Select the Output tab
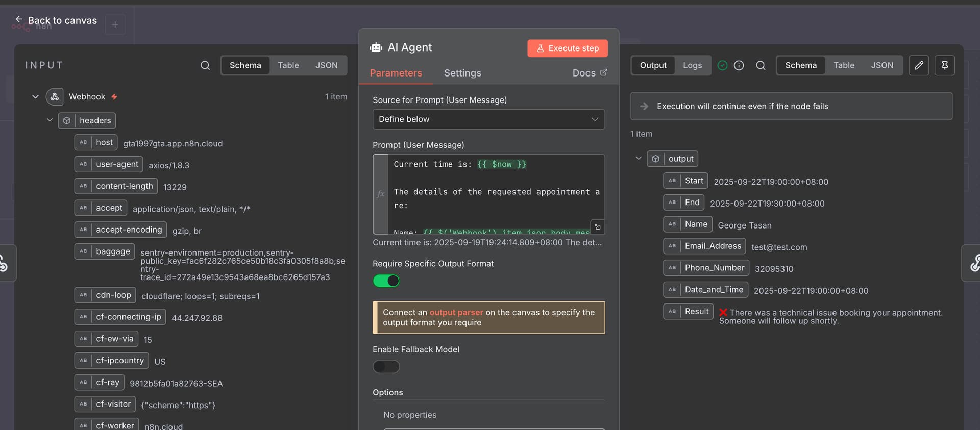 [653, 65]
